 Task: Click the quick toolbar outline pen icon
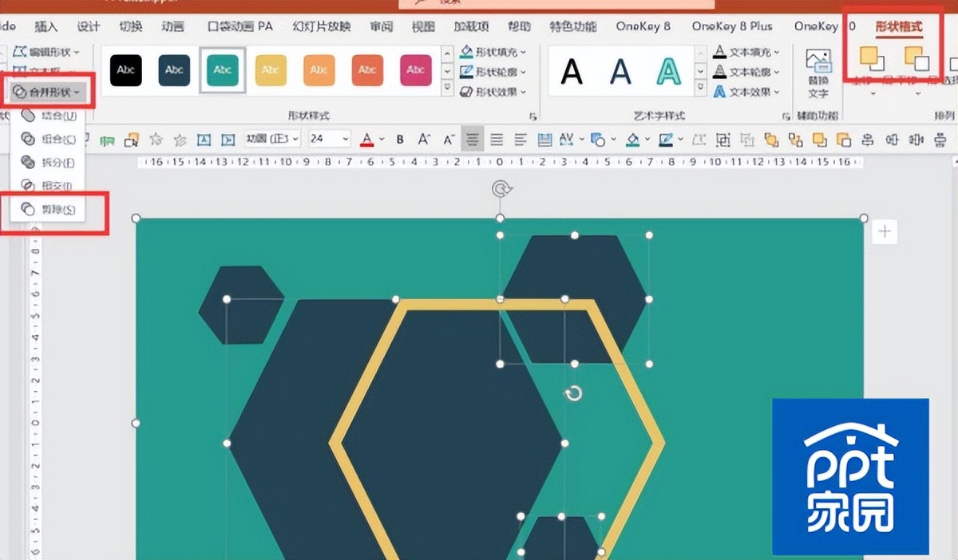click(x=666, y=140)
